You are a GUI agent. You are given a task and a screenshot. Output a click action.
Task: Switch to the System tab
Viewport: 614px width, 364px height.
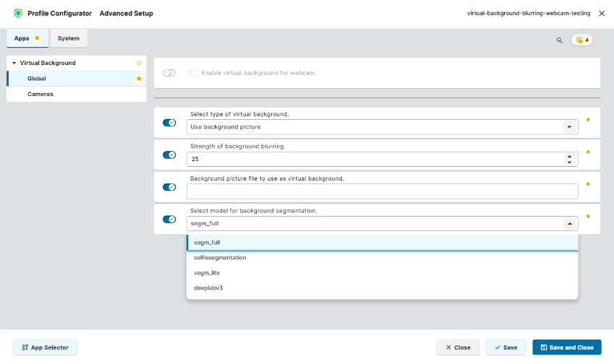[69, 38]
